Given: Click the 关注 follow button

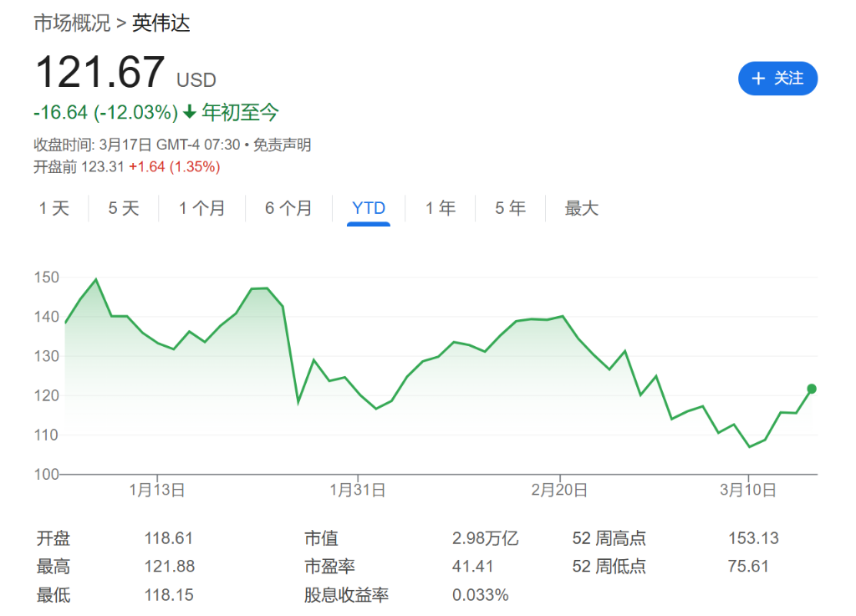Looking at the screenshot, I should pos(777,79).
